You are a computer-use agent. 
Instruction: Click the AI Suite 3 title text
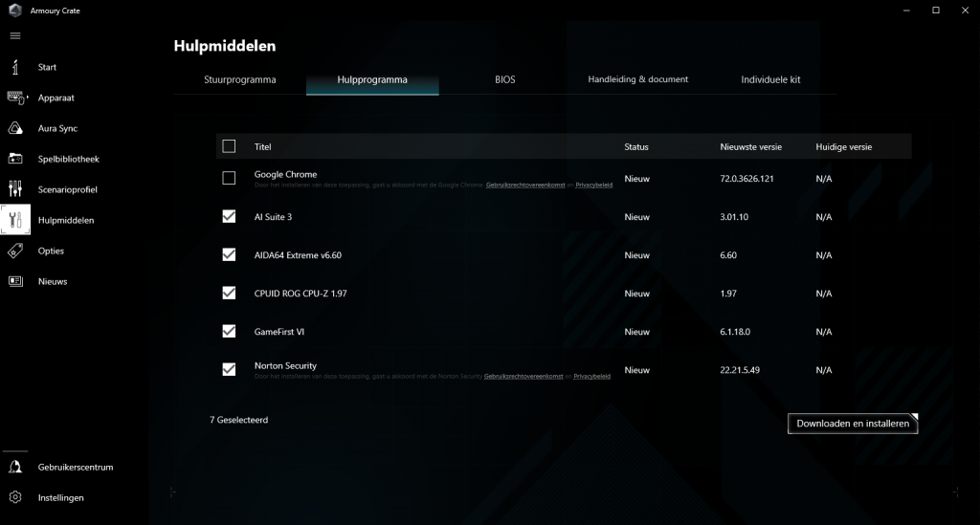click(x=273, y=217)
